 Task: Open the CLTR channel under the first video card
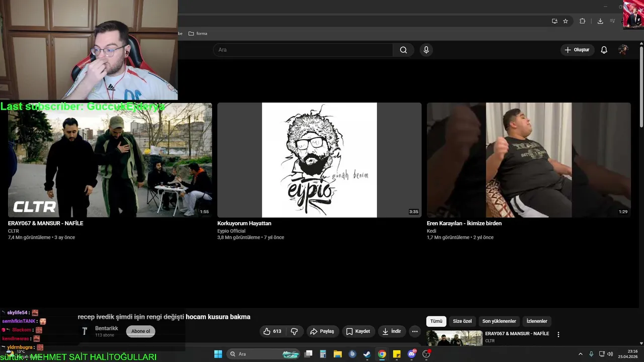coord(14,231)
